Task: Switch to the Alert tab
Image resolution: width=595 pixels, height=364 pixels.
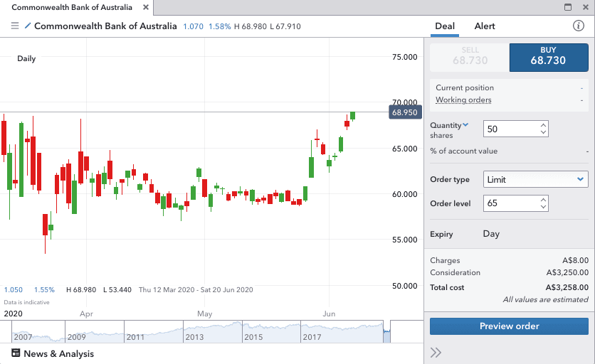Action: [x=485, y=26]
